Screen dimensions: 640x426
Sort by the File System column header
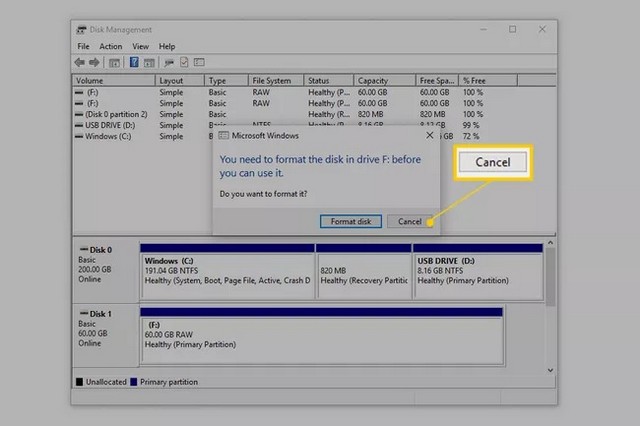(x=276, y=80)
